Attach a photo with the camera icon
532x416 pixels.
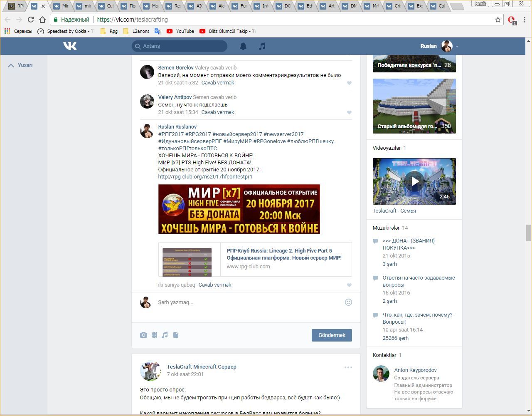click(143, 335)
